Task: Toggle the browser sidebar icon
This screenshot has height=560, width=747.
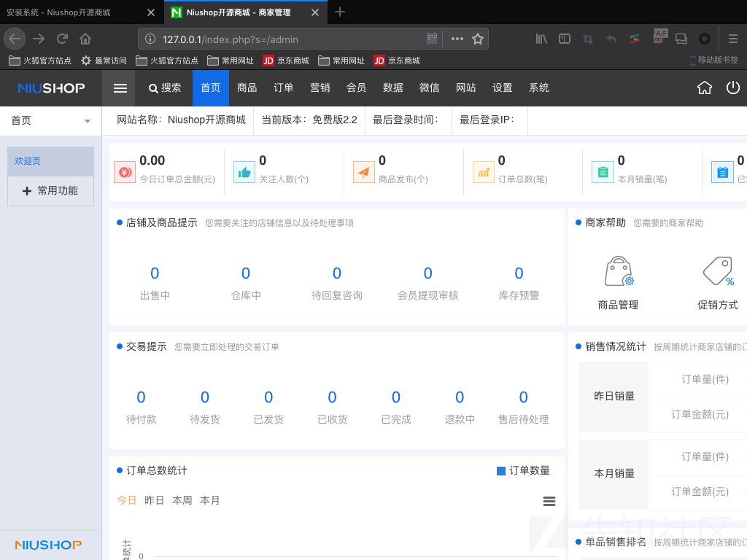Action: pyautogui.click(x=565, y=39)
